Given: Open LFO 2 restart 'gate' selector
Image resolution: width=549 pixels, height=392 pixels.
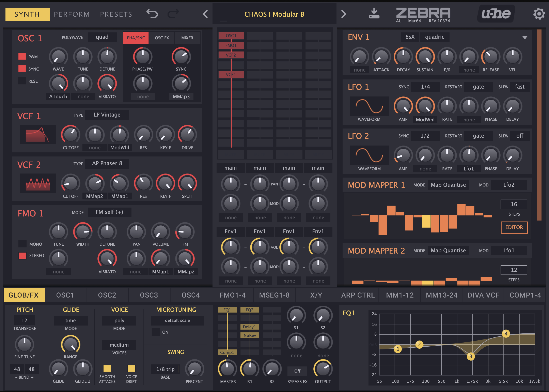Looking at the screenshot, I should click(478, 136).
